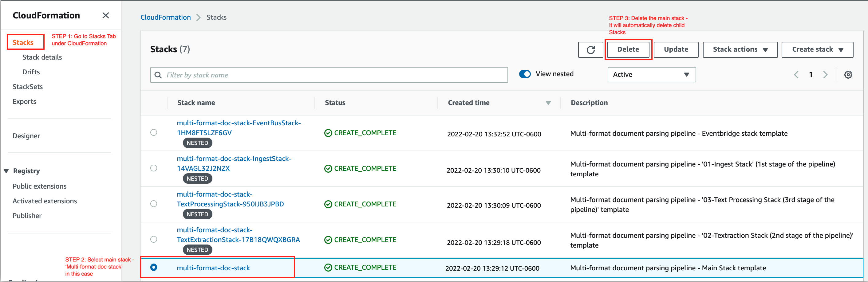Click the page number 1 indicator
The height and width of the screenshot is (282, 868).
click(811, 75)
